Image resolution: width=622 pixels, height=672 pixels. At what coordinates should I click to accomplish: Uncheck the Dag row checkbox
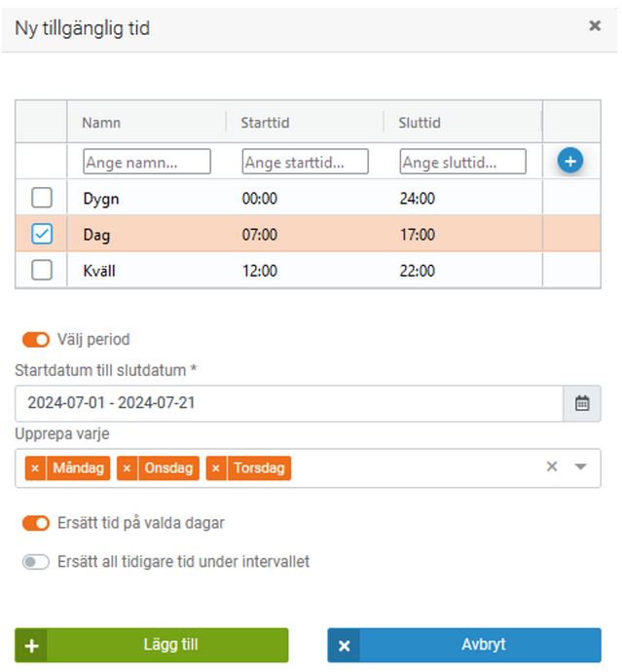(x=42, y=235)
